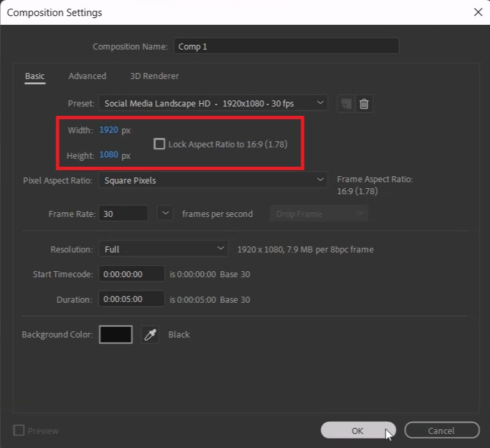Image resolution: width=490 pixels, height=448 pixels.
Task: Switch to the Advanced tab
Action: tap(88, 76)
